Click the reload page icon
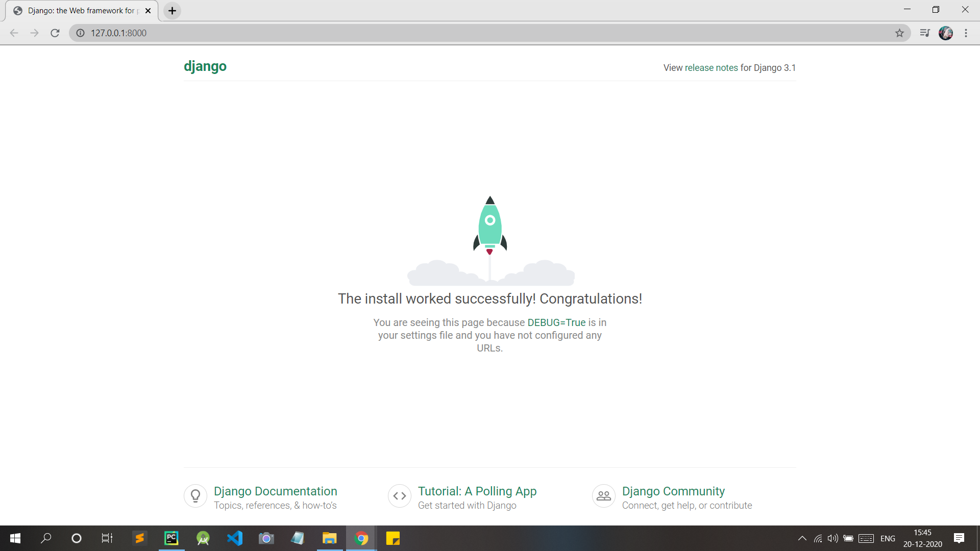This screenshot has height=551, width=980. point(55,33)
